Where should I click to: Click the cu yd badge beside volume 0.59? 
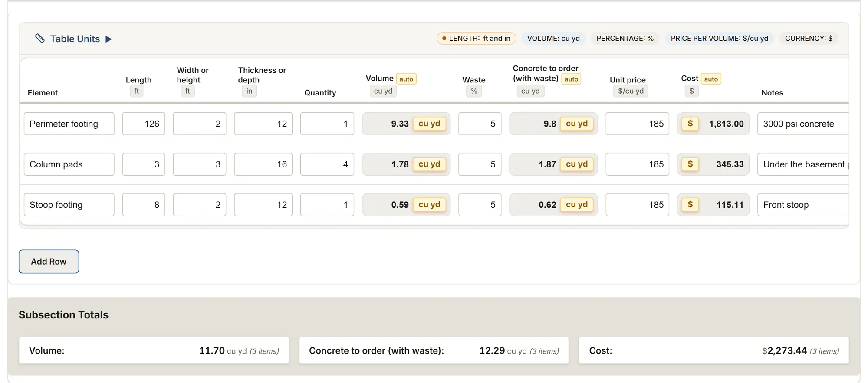429,204
